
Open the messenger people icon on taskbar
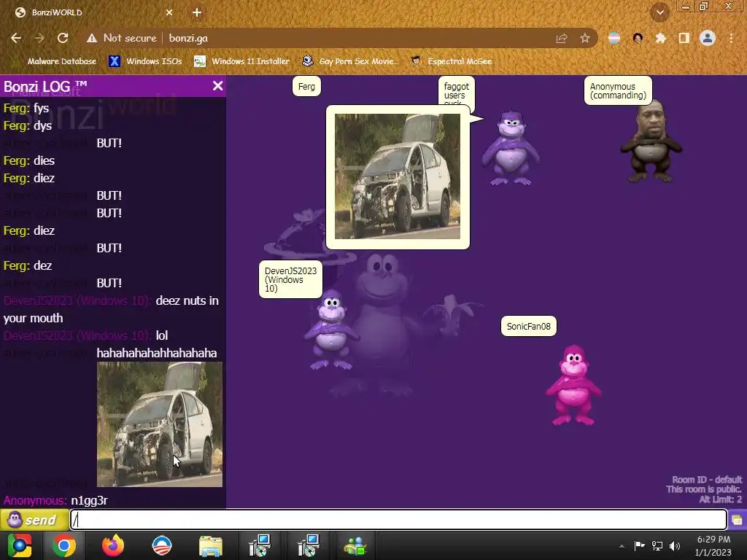point(355,545)
